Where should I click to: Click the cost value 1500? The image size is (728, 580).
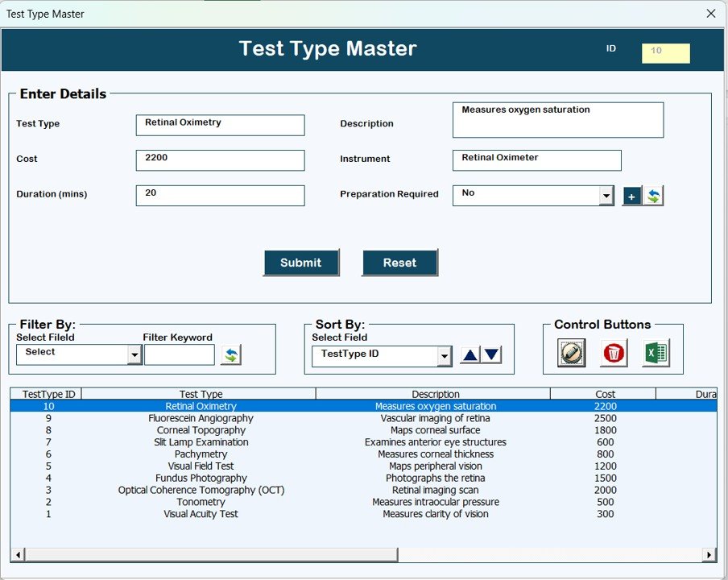605,478
